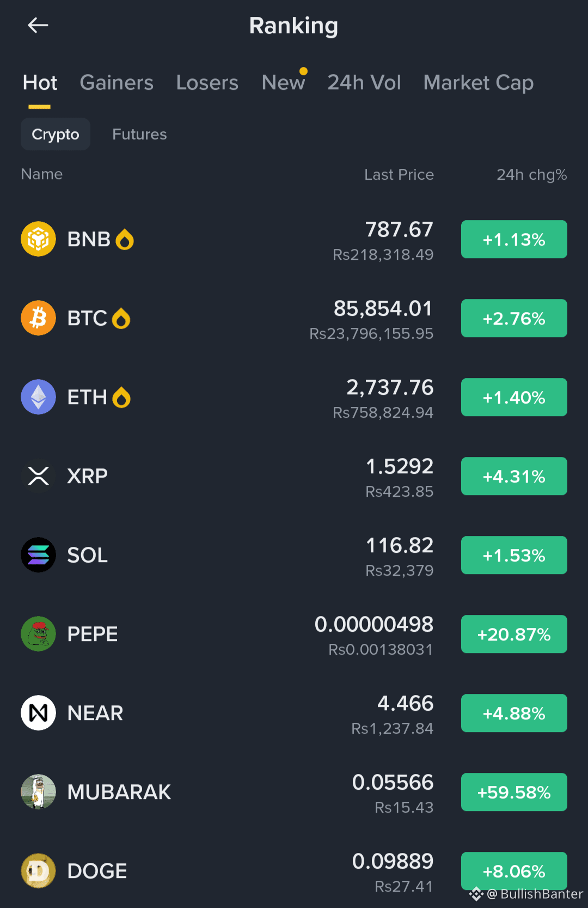This screenshot has width=588, height=908.
Task: Tap the flame icon beside BTC
Action: pos(121,319)
